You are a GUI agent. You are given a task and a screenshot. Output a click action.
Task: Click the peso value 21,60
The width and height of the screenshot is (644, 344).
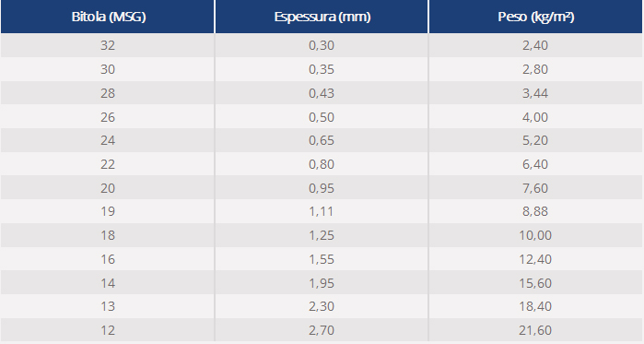click(x=535, y=330)
